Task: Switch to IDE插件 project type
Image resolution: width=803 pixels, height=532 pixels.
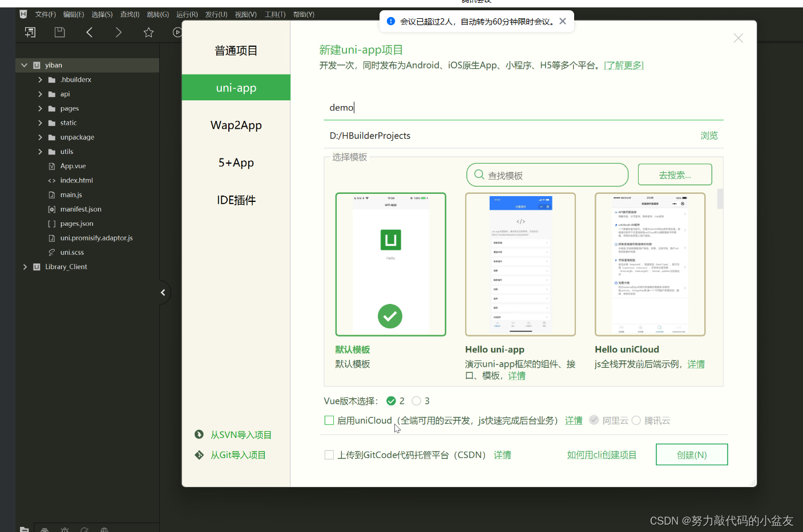Action: [x=236, y=200]
